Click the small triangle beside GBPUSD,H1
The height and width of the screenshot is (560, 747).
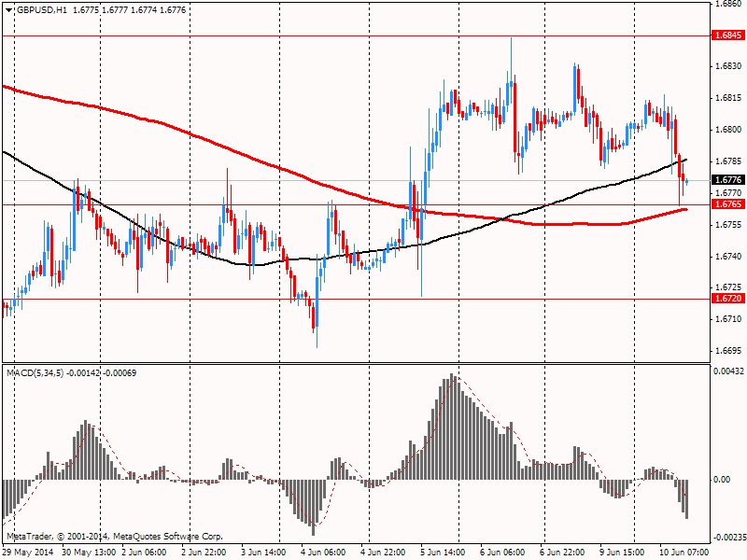pyautogui.click(x=7, y=8)
